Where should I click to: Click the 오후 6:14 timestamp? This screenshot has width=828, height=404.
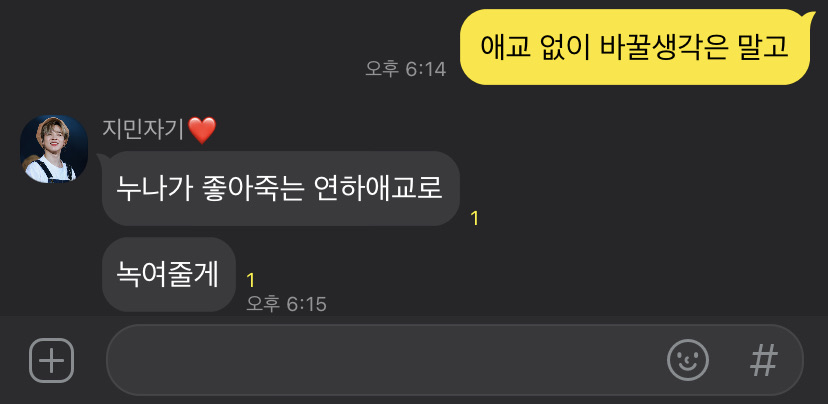406,69
